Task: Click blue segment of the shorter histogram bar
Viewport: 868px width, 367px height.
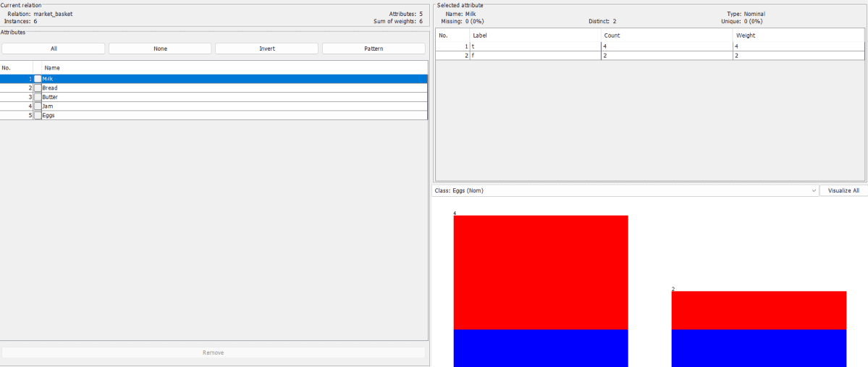Action: pos(759,348)
